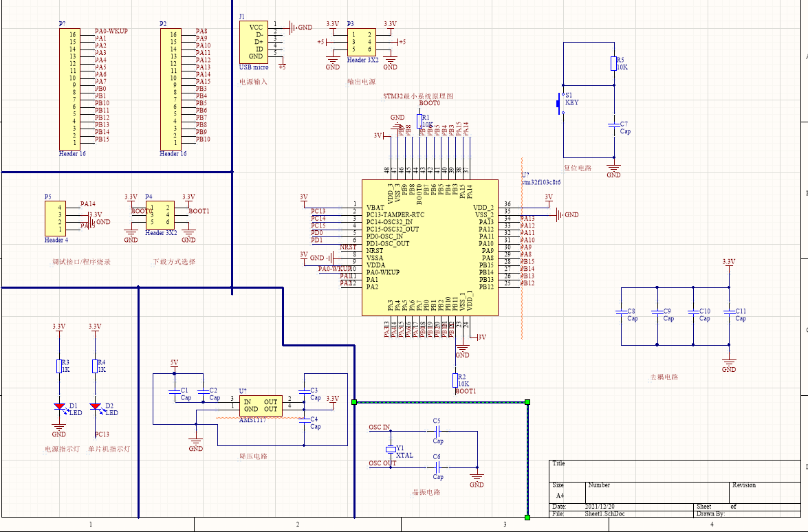Click the D2 LED symbol
Image resolution: width=808 pixels, height=532 pixels.
click(96, 407)
